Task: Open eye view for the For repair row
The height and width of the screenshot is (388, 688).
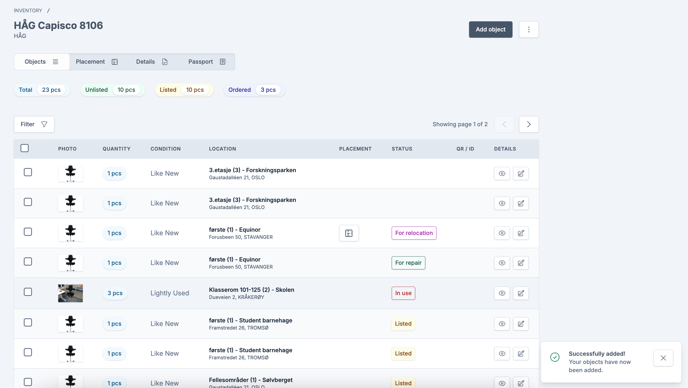Action: (502, 263)
